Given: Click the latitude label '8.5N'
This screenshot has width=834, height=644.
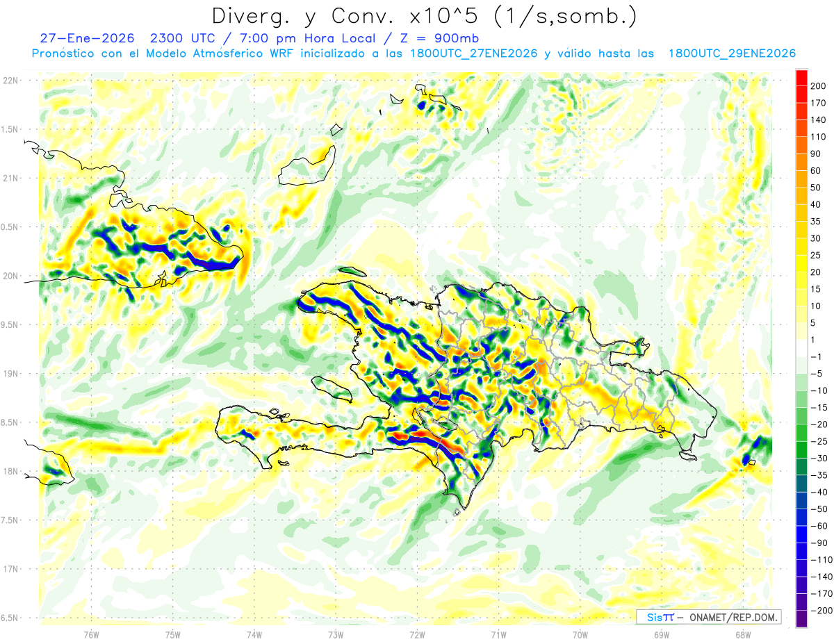Looking at the screenshot, I should (9, 422).
